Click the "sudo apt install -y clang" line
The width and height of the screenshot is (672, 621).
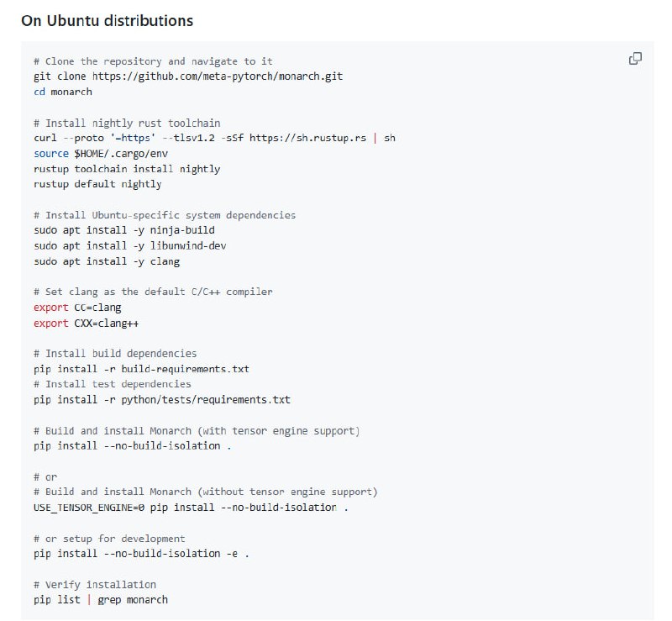pos(107,261)
